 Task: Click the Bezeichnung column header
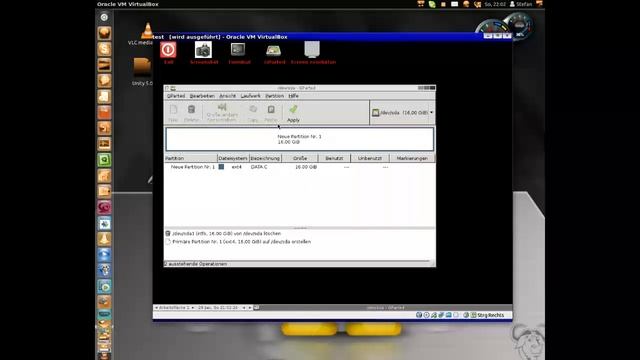[x=265, y=158]
